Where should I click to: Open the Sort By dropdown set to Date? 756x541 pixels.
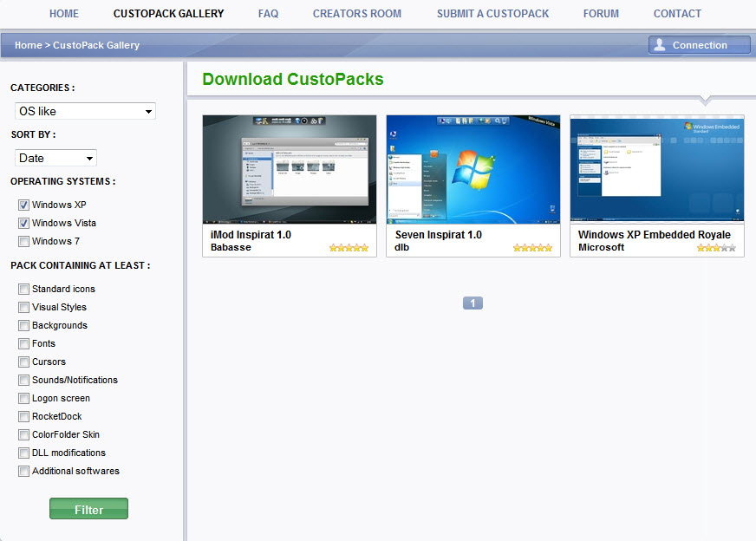point(55,158)
